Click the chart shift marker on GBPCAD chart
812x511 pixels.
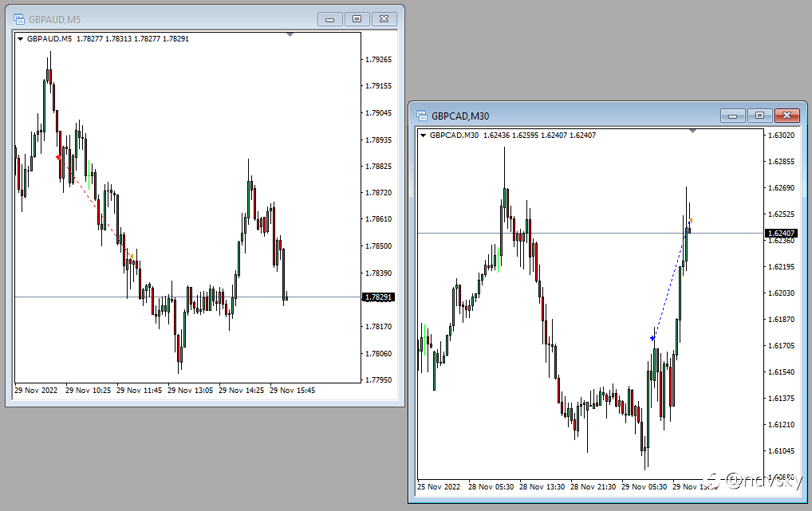693,132
